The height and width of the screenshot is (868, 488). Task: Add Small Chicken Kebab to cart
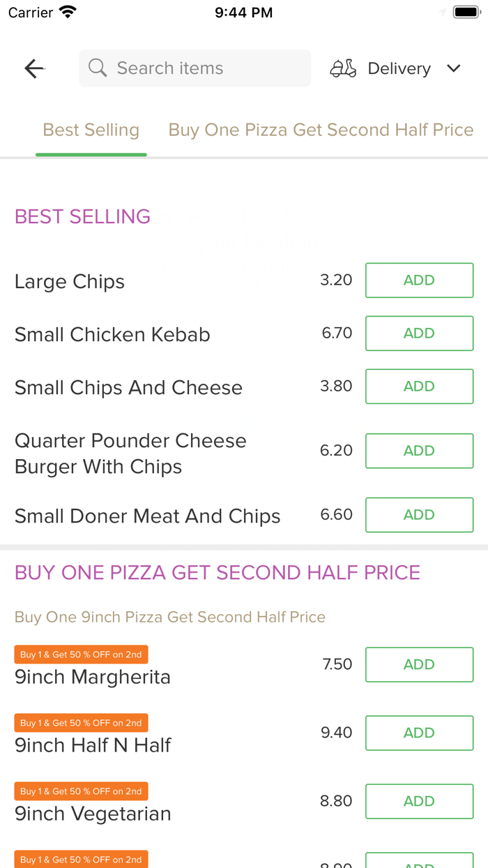pos(419,333)
